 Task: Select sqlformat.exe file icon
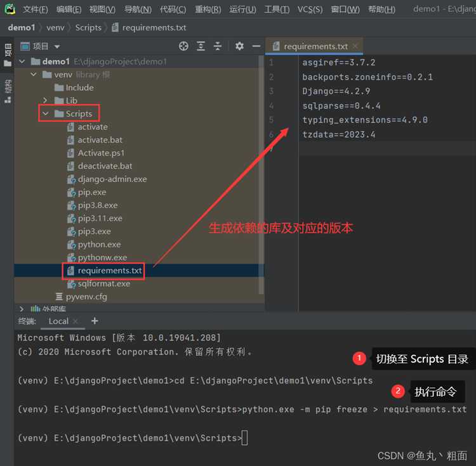pos(71,284)
